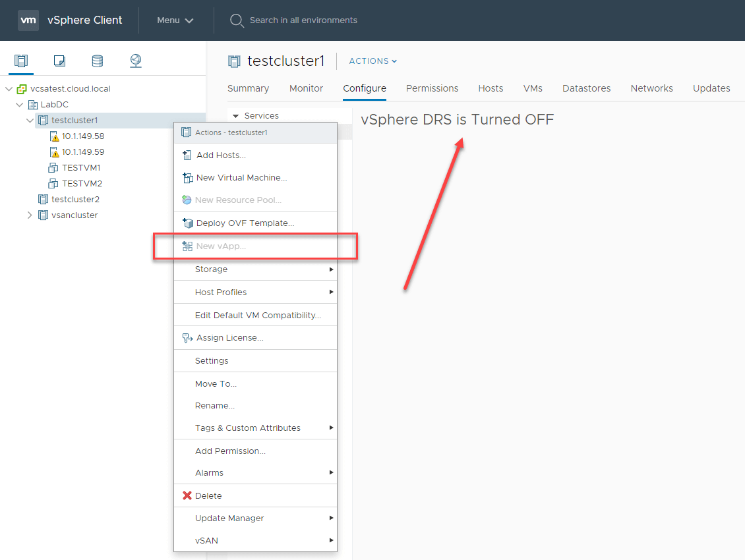Click the red Delete X icon
745x560 pixels.
pos(187,495)
